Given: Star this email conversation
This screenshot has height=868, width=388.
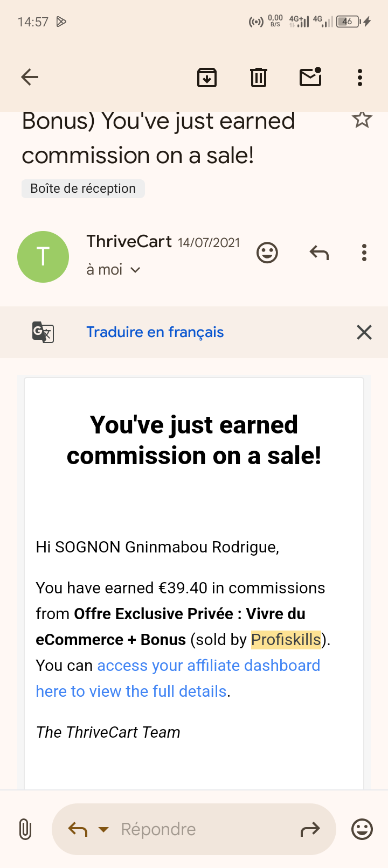Looking at the screenshot, I should tap(362, 120).
